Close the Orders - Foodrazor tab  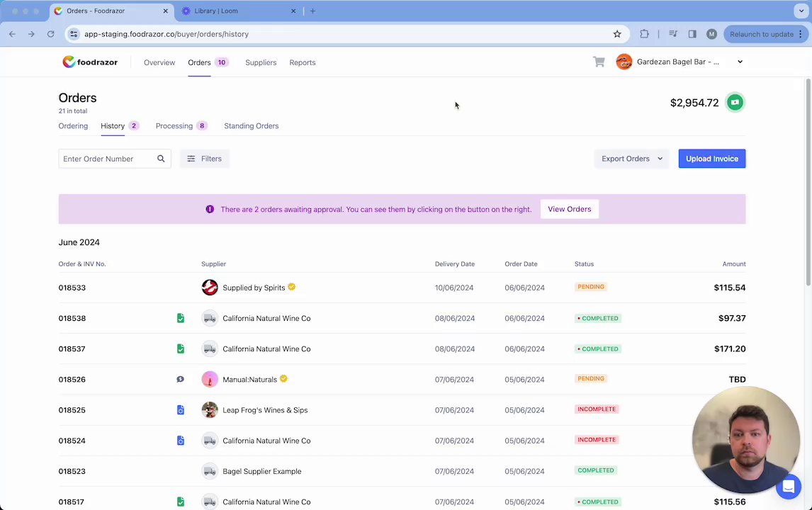[x=166, y=11]
